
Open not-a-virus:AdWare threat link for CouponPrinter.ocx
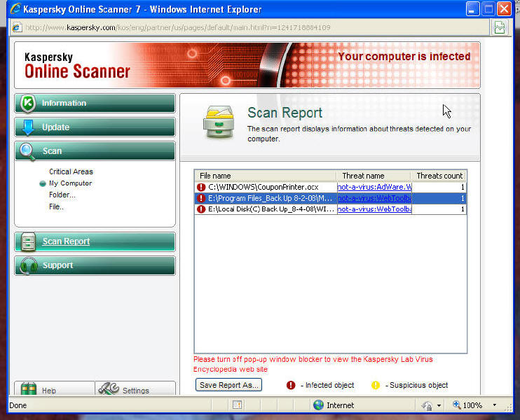pos(374,187)
